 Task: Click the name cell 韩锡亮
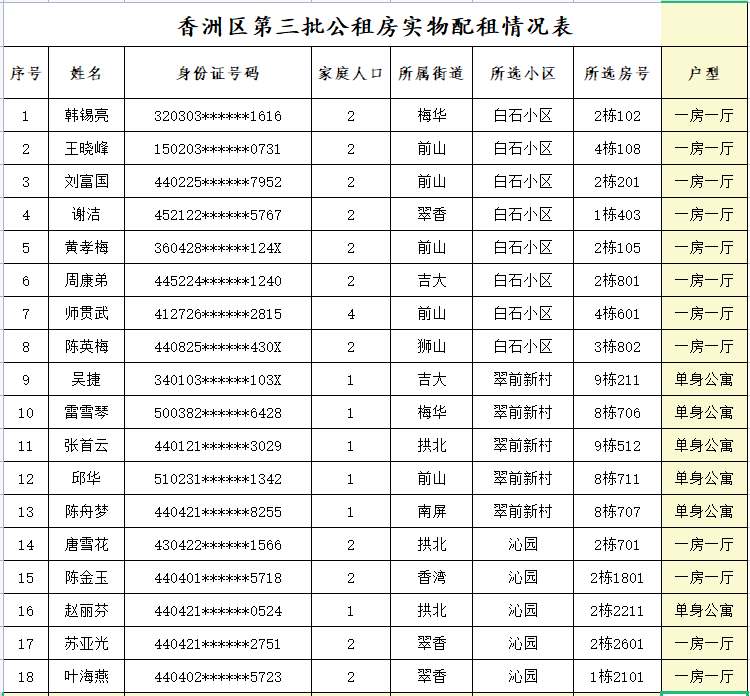[x=86, y=116]
